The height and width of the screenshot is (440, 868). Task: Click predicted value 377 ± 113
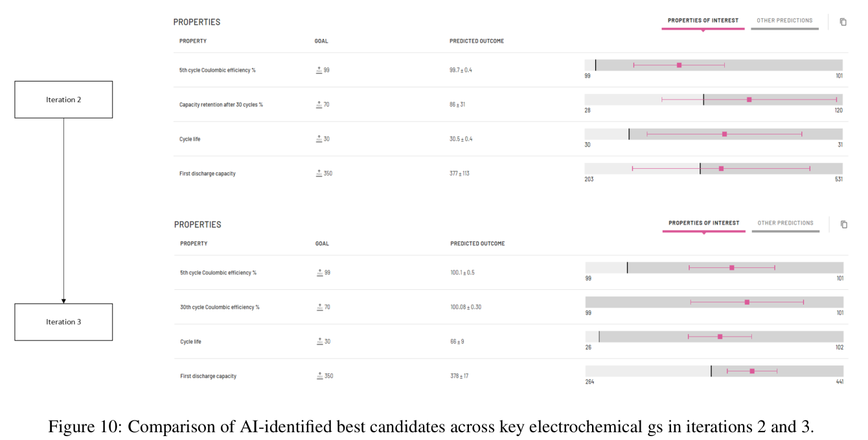pyautogui.click(x=459, y=173)
